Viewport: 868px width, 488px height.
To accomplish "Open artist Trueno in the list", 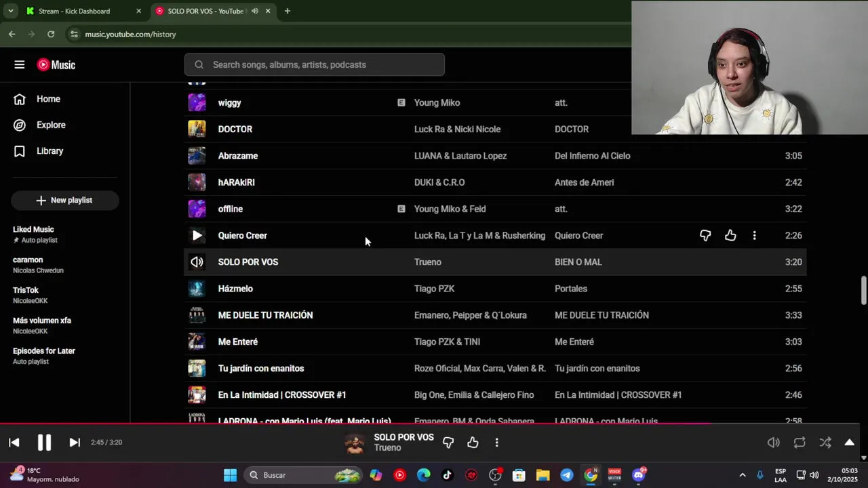I will point(427,262).
